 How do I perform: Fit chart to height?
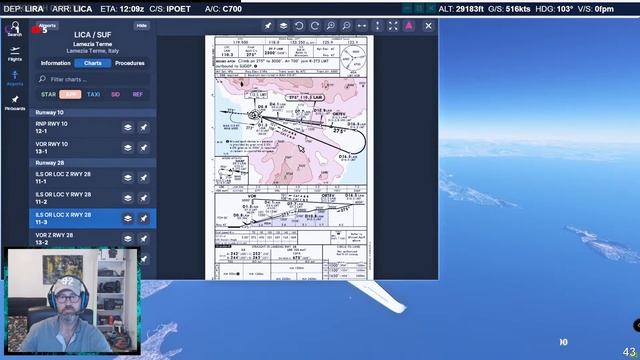[x=378, y=26]
